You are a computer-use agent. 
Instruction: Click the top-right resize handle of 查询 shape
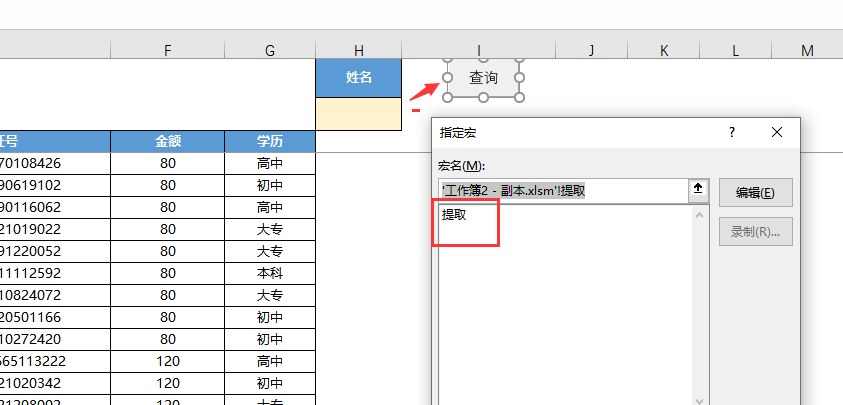[519, 59]
